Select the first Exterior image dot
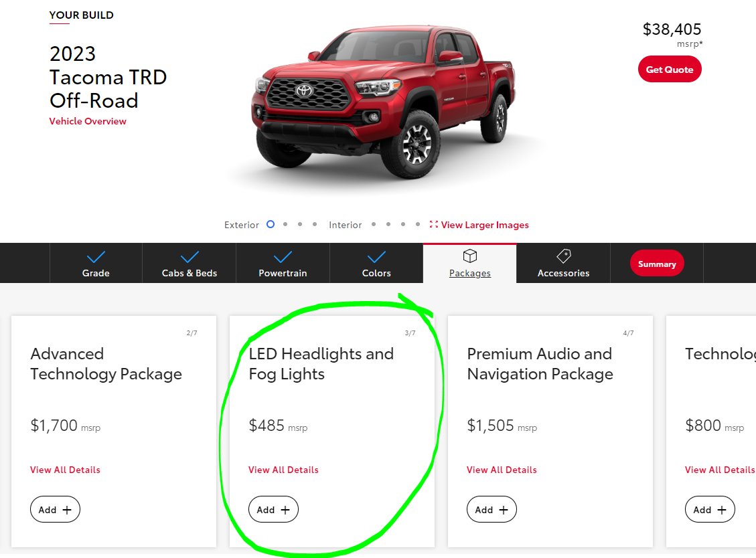The width and height of the screenshot is (756, 558). click(271, 224)
